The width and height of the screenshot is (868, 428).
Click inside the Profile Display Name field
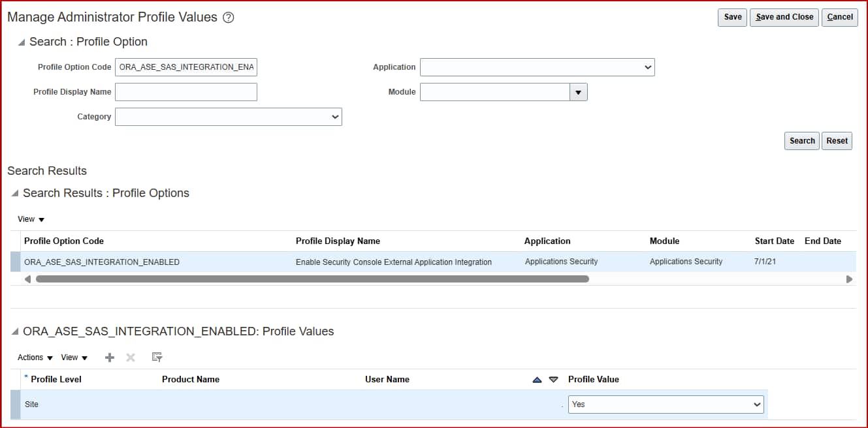click(185, 92)
